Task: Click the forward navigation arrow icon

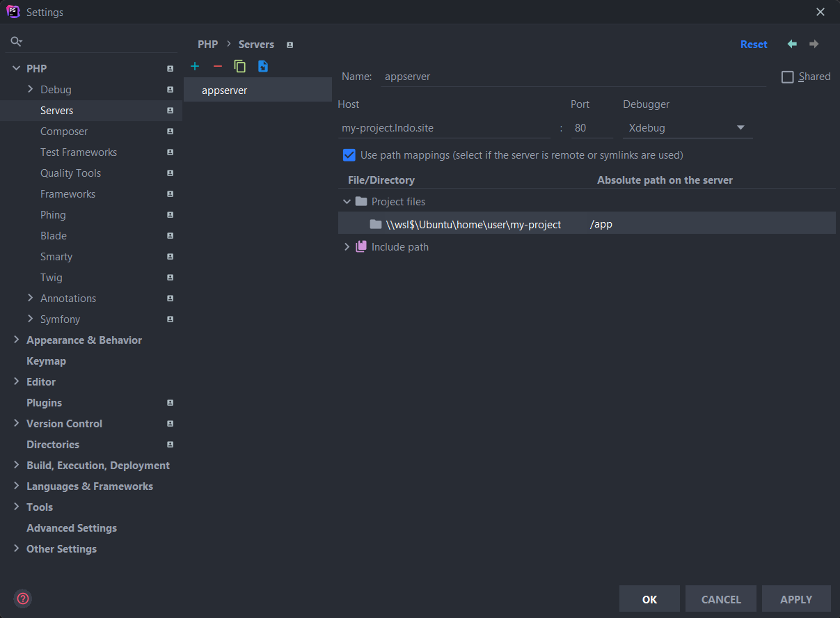Action: click(814, 44)
